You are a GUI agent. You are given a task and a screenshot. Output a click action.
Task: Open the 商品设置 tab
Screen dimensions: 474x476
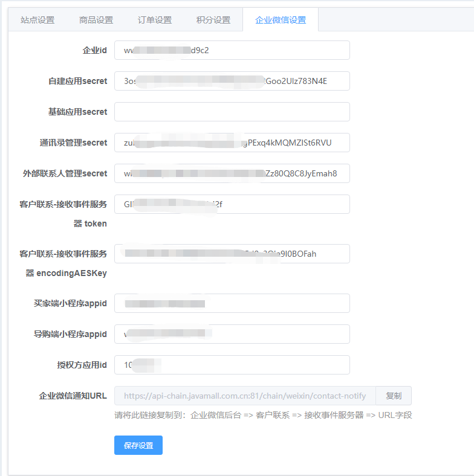pyautogui.click(x=96, y=20)
